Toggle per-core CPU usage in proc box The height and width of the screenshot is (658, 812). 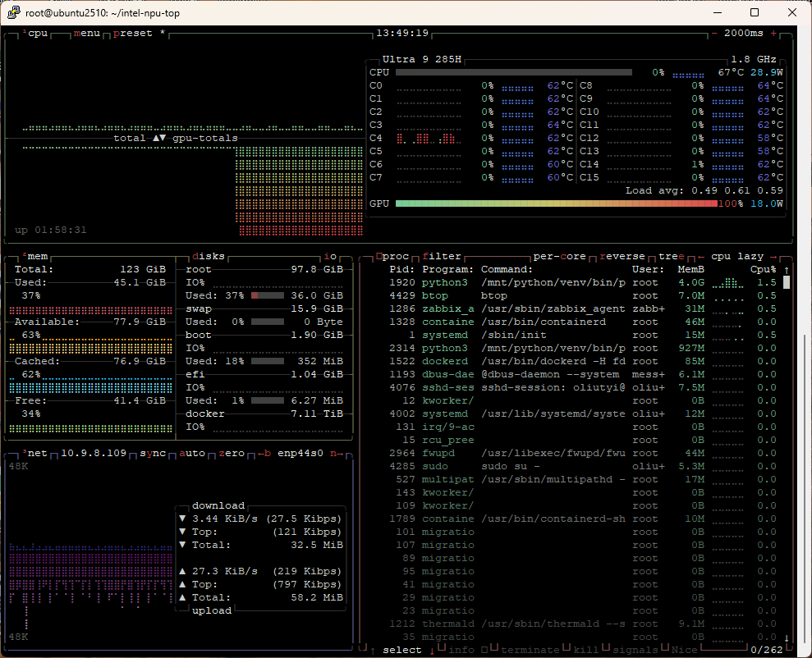pos(559,257)
